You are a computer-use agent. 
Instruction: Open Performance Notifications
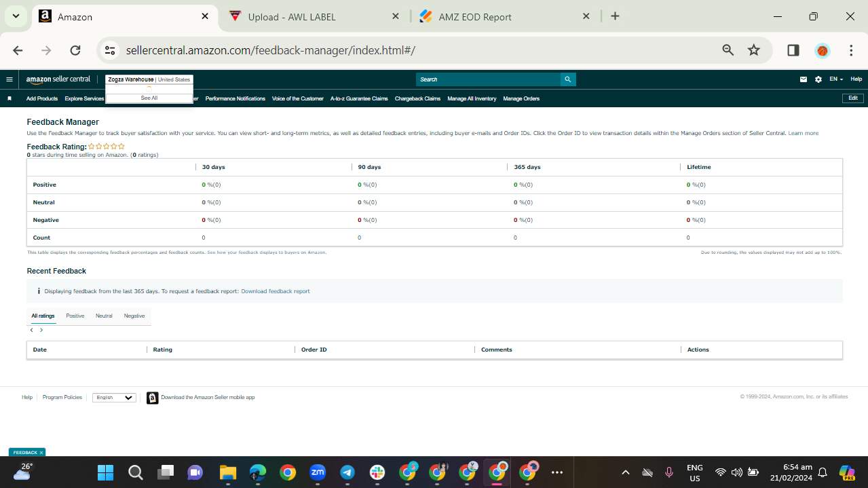235,98
